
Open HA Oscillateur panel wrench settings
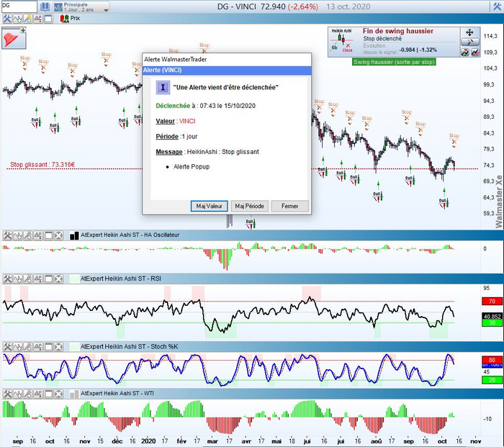click(x=7, y=235)
